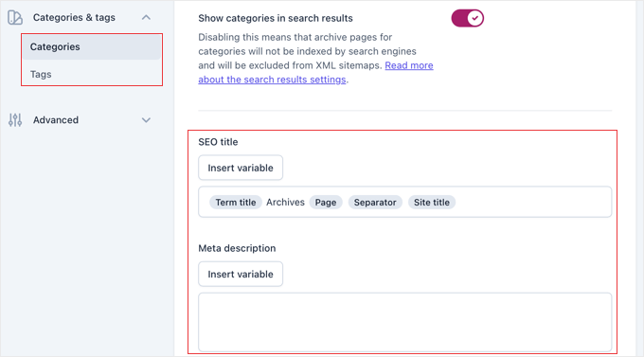This screenshot has height=357, width=644.
Task: Click the Categories & tags heading
Action: (x=74, y=18)
